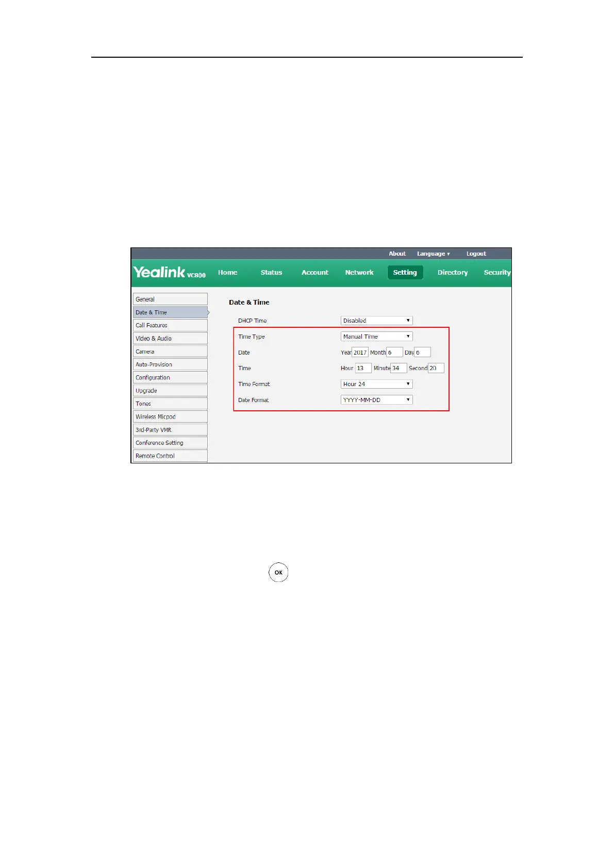Open Conference Setting sidebar item

coord(170,443)
